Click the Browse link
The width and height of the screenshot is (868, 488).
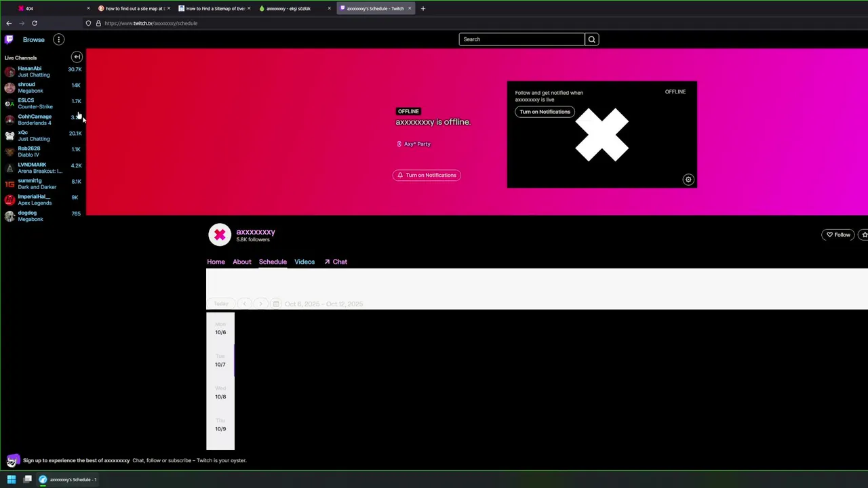click(x=33, y=39)
